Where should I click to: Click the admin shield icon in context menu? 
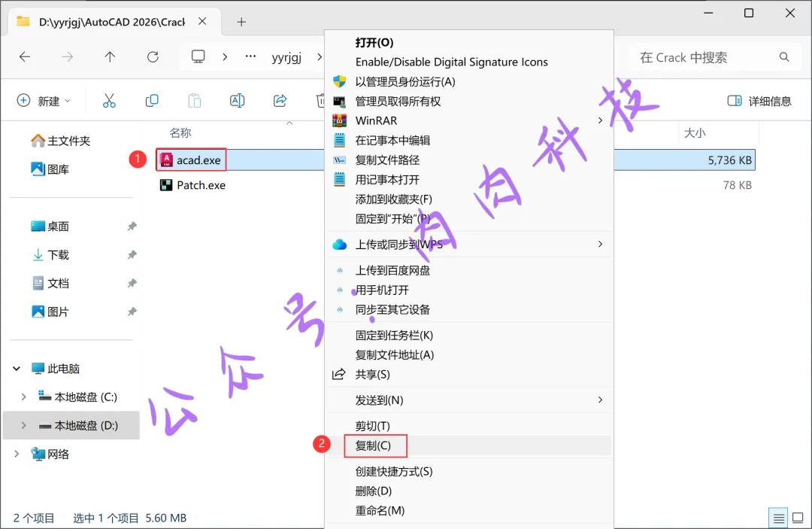(x=339, y=81)
